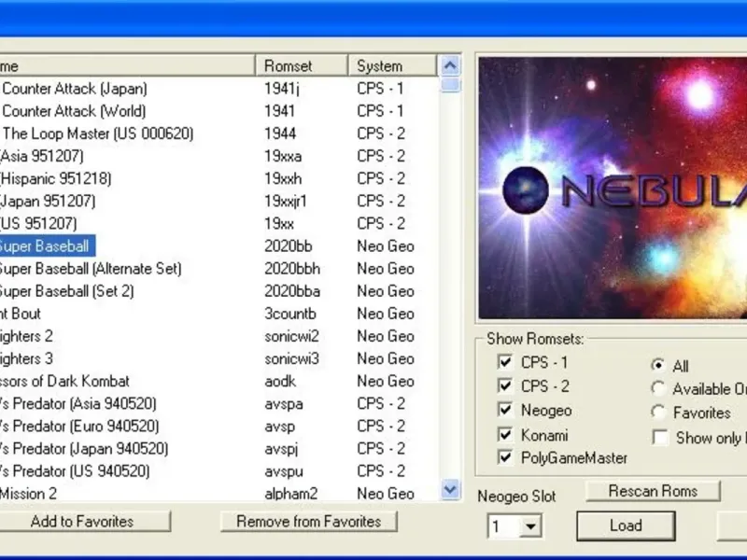Uncheck the Neogeo romsets checkbox

pyautogui.click(x=505, y=410)
